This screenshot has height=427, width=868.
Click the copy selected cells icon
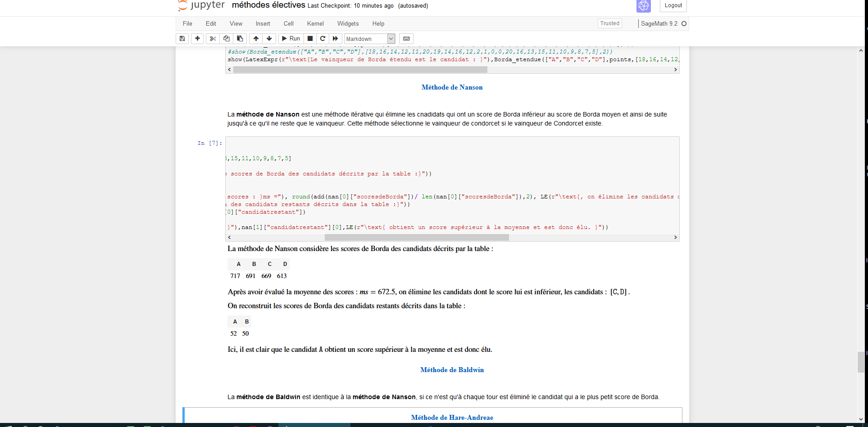tap(227, 39)
